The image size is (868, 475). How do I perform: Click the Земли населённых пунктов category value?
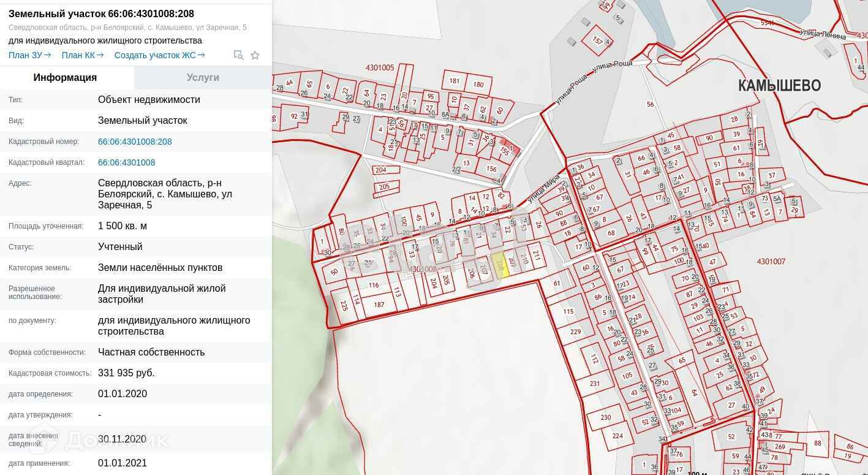coord(160,268)
